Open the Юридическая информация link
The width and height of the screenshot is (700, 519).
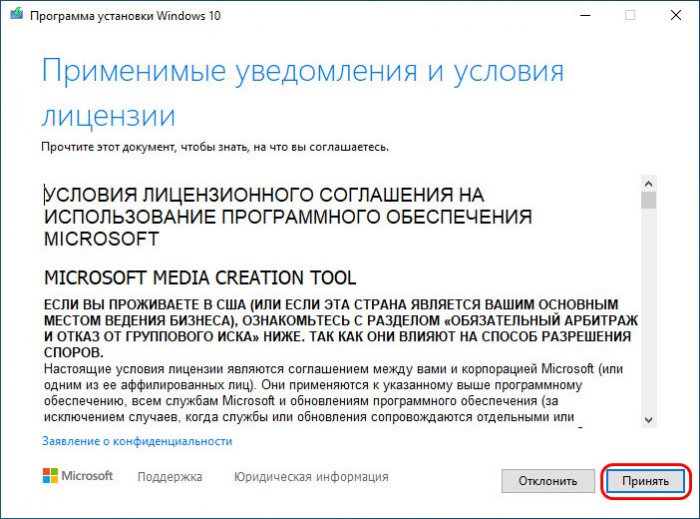(311, 477)
